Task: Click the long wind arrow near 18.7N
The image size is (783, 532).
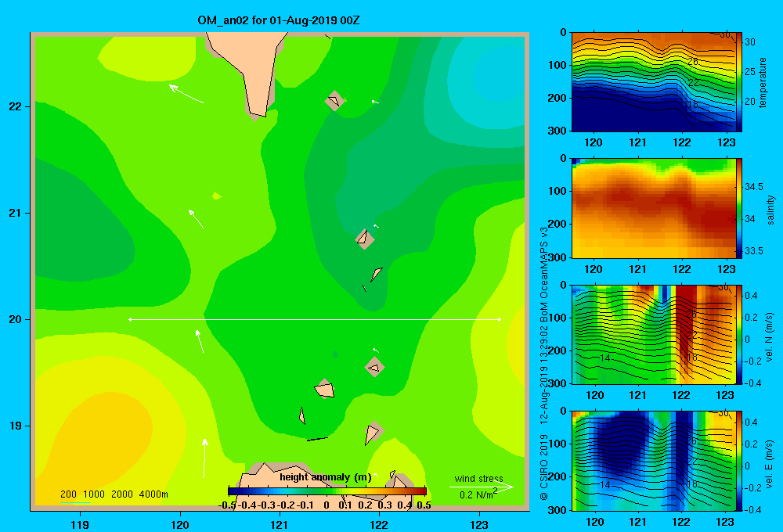Action: tap(204, 458)
